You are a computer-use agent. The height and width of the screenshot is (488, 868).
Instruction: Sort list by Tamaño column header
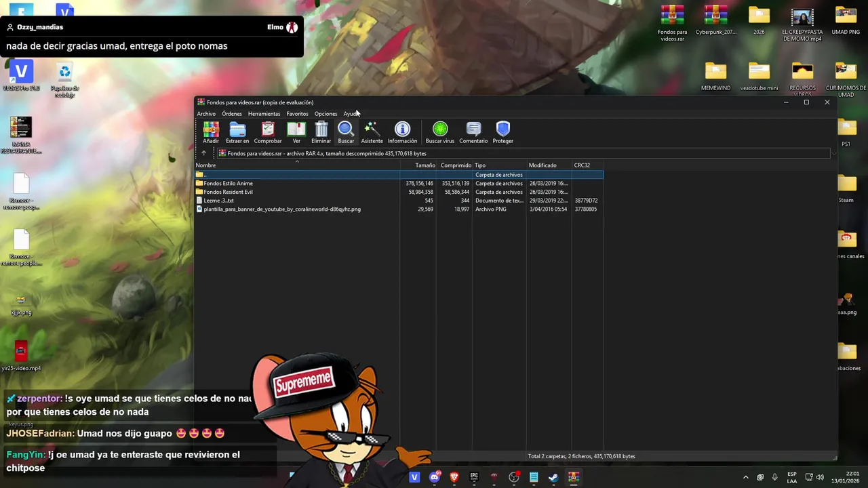point(418,165)
